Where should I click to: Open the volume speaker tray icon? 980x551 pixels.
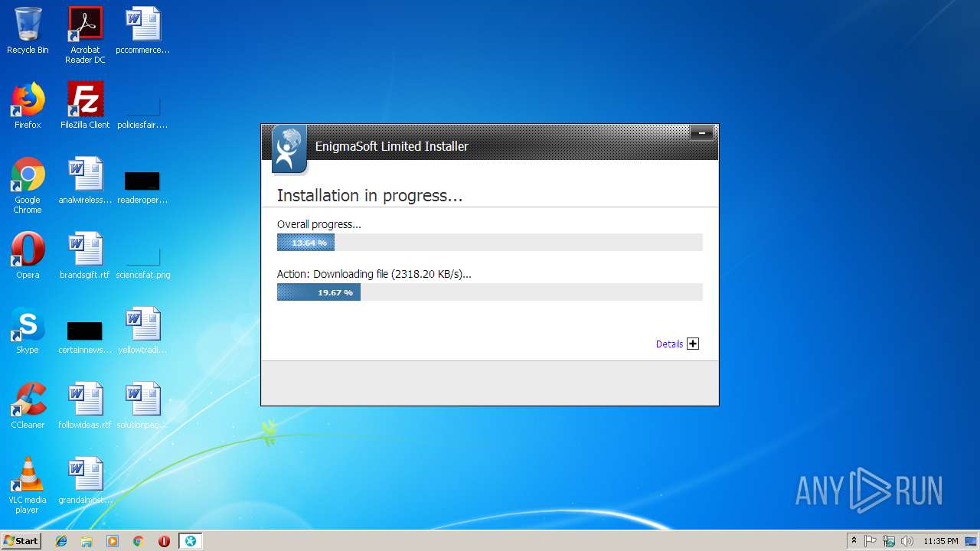coord(907,541)
